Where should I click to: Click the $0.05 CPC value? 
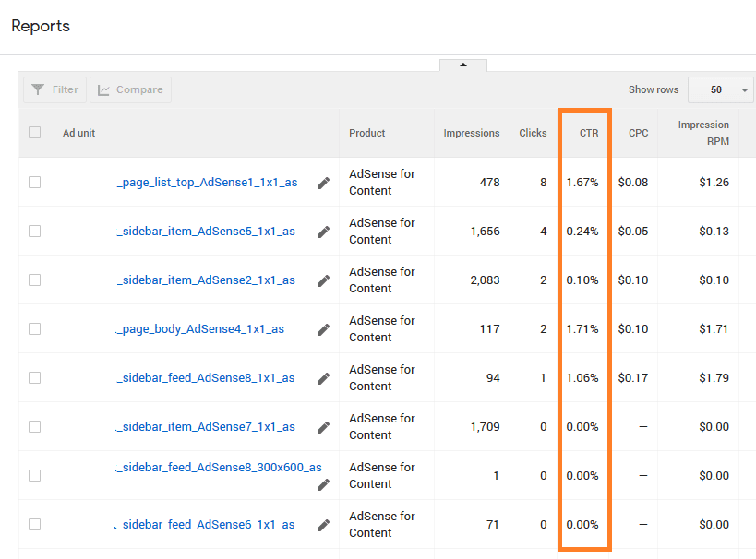pos(633,232)
